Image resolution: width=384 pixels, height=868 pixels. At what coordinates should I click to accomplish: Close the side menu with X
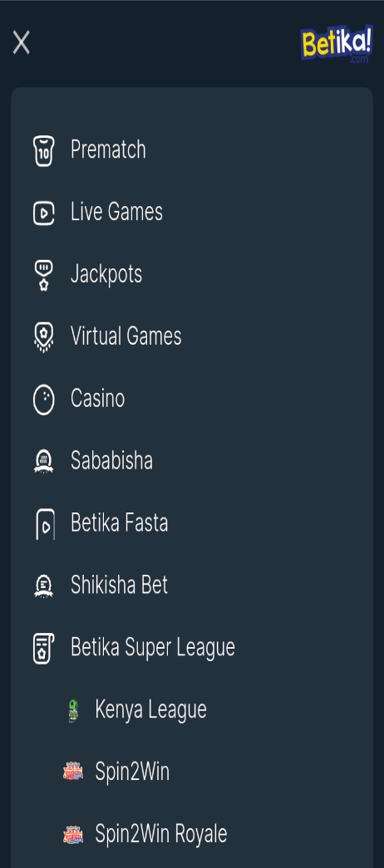click(21, 42)
